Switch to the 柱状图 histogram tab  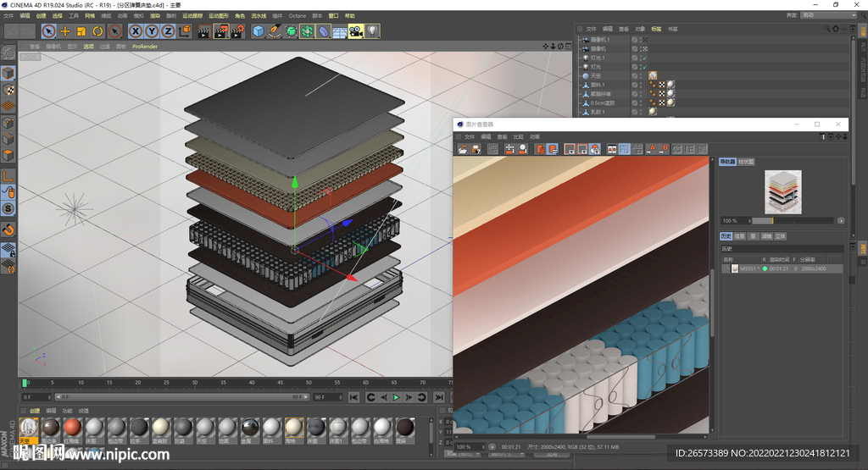click(746, 162)
